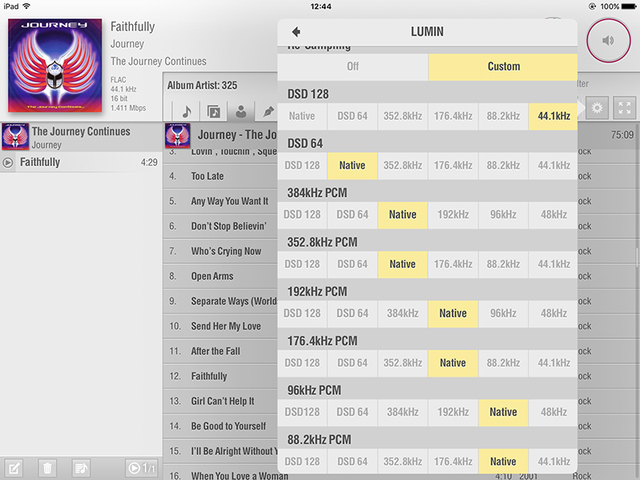
Task: Set 384kHz PCM output to 48kHz
Action: click(553, 215)
